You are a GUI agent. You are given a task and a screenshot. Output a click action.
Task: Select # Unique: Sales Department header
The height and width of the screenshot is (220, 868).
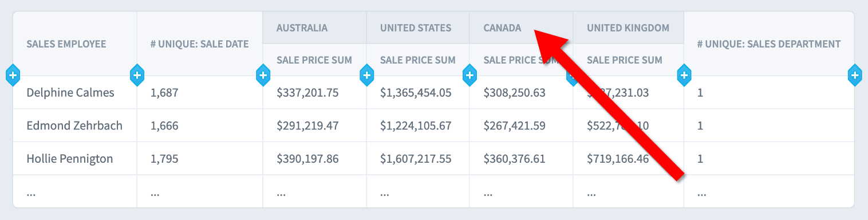[x=769, y=44]
